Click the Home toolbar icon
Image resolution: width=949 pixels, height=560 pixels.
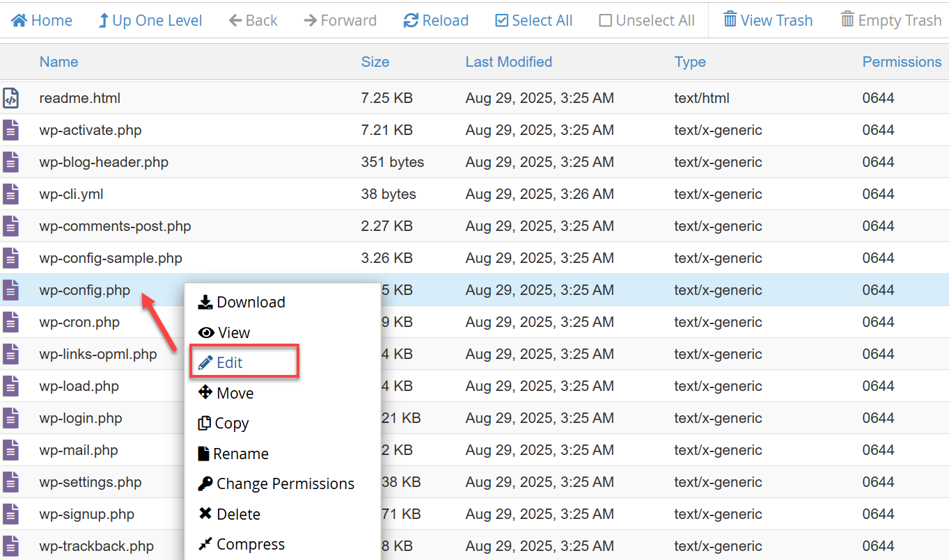coord(19,21)
